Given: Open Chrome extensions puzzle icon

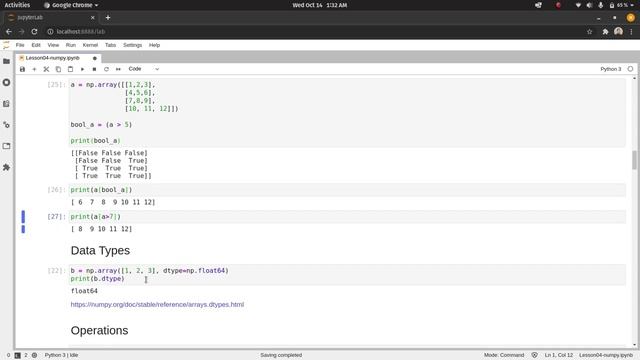Looking at the screenshot, I should coord(605,31).
